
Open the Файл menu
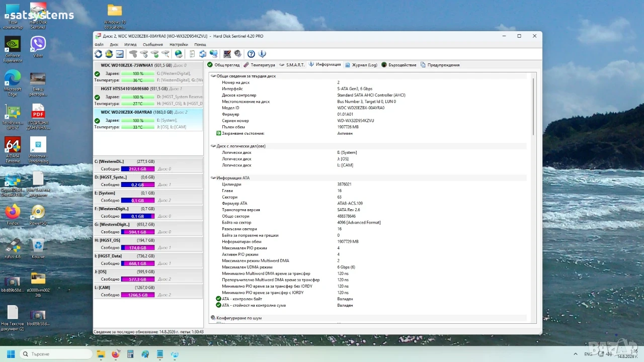99,45
